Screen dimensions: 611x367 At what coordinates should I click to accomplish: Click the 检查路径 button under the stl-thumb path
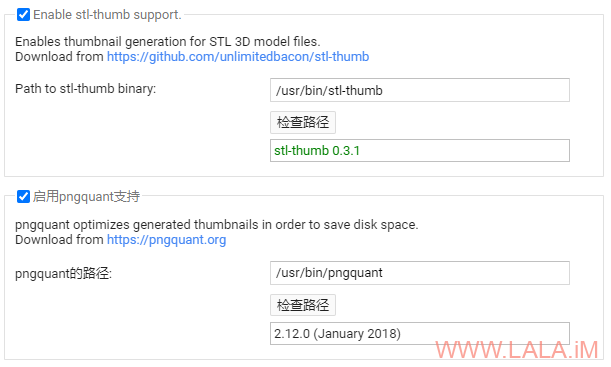(x=303, y=122)
